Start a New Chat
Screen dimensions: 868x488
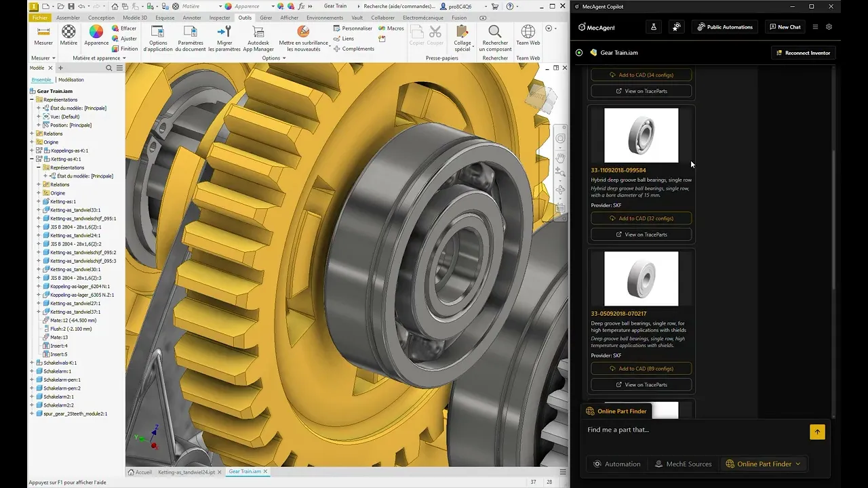[785, 27]
